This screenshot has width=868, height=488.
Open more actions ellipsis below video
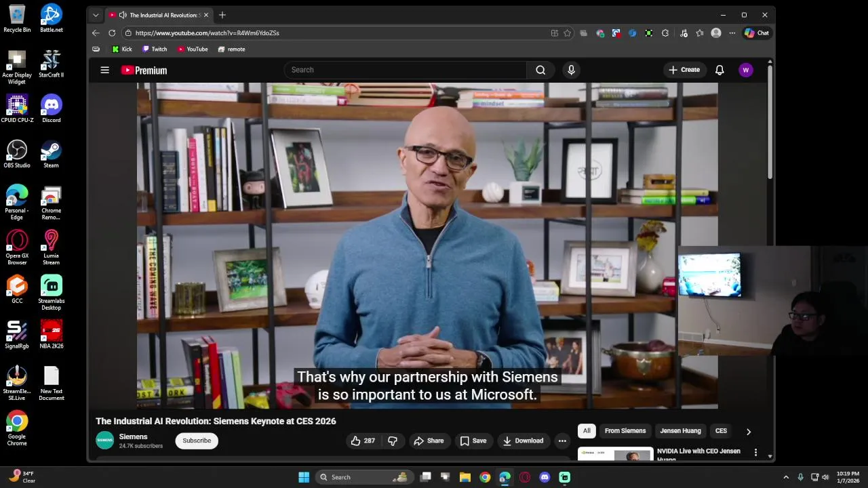[562, 441]
